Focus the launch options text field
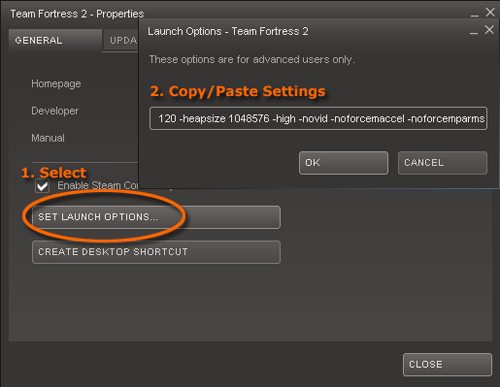 [x=318, y=118]
